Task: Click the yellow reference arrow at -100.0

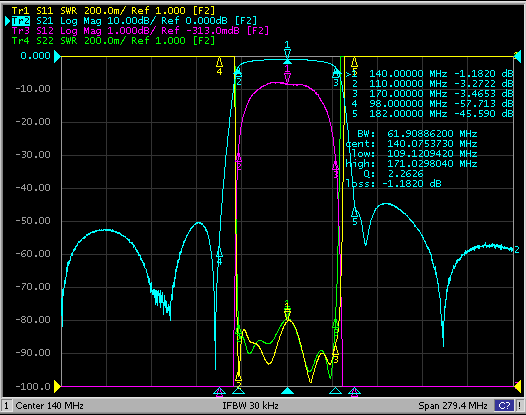Action: click(57, 386)
